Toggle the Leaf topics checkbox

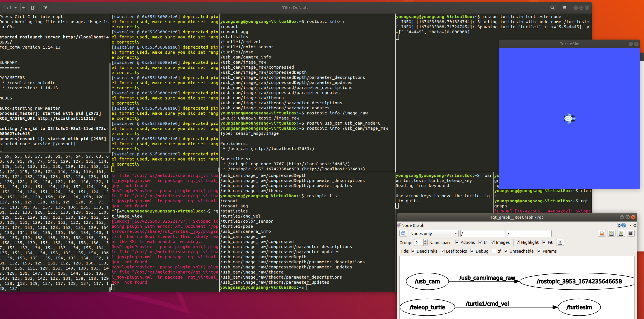tap(443, 251)
